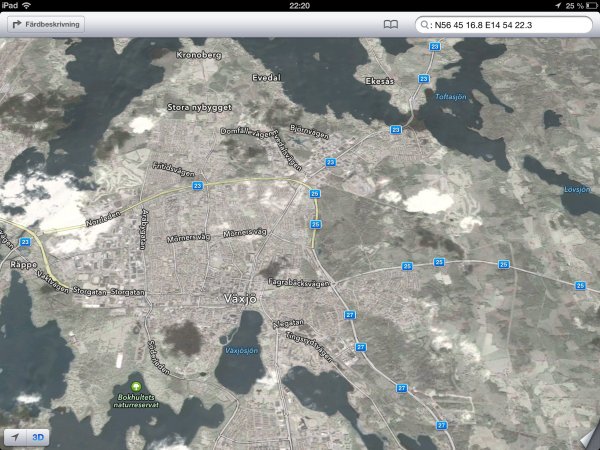The height and width of the screenshot is (450, 600).
Task: Open the bookmarks book icon
Action: [391, 23]
